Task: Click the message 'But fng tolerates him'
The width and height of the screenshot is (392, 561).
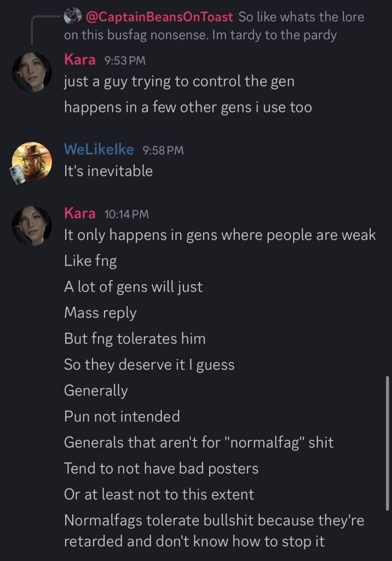Action: click(x=135, y=339)
